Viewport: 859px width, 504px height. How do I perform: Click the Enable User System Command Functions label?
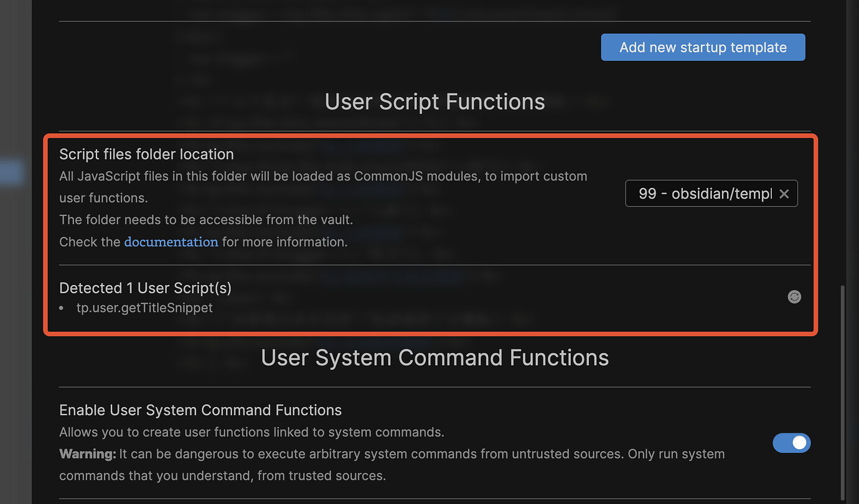[x=200, y=410]
